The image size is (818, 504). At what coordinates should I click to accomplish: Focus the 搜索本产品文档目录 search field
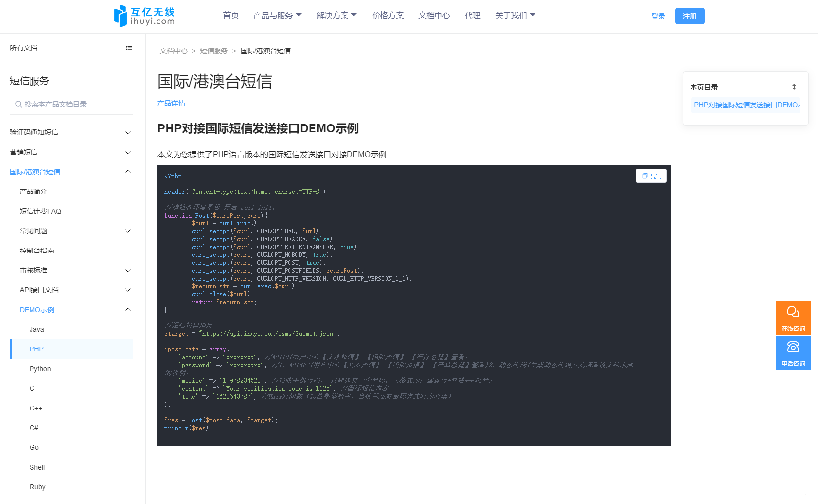71,104
